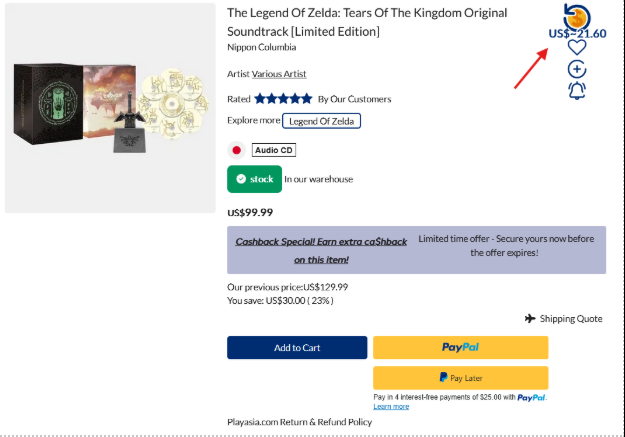The width and height of the screenshot is (625, 437).
Task: Open the Various Artist link
Action: coord(279,74)
